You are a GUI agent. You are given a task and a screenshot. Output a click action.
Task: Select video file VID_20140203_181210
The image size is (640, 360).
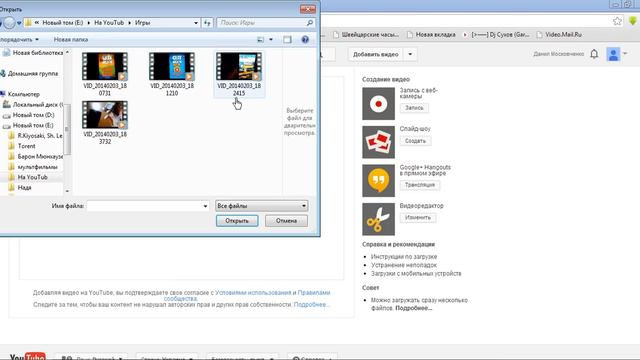point(172,74)
